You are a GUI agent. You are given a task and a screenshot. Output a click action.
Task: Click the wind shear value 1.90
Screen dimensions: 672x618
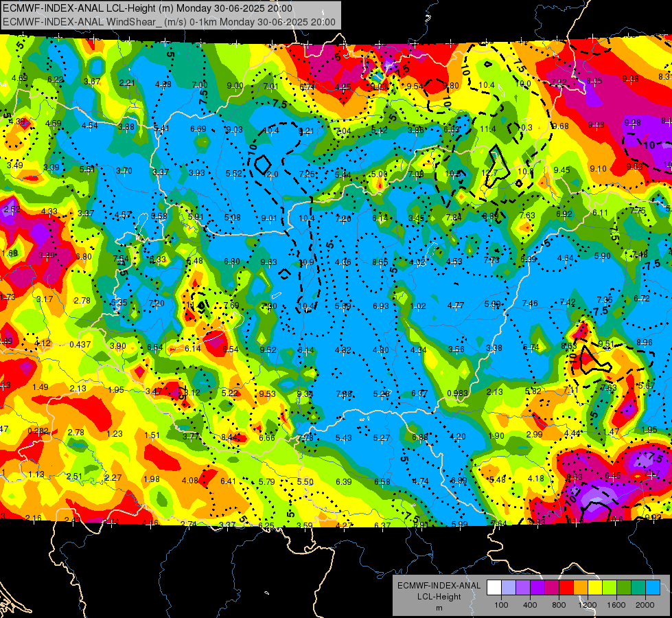(496, 435)
